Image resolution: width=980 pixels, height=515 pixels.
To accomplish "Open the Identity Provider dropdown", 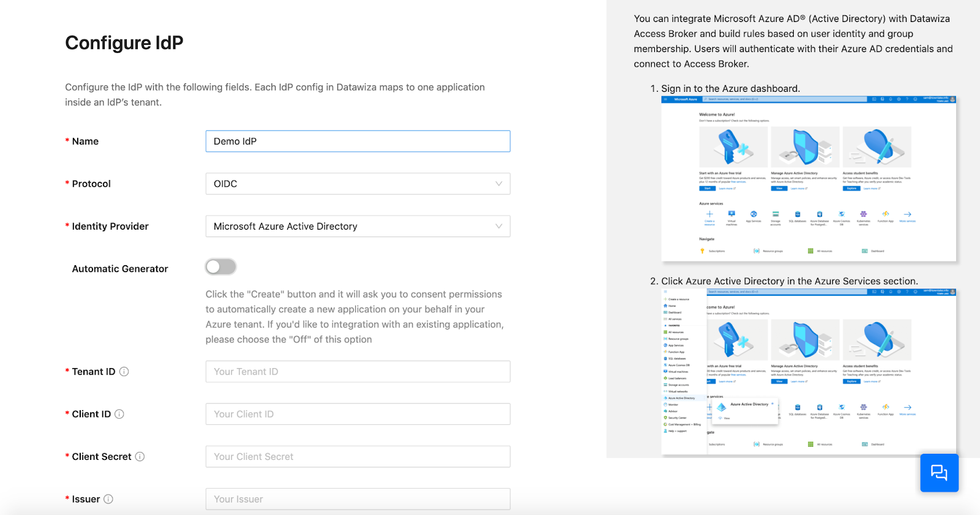I will (358, 227).
